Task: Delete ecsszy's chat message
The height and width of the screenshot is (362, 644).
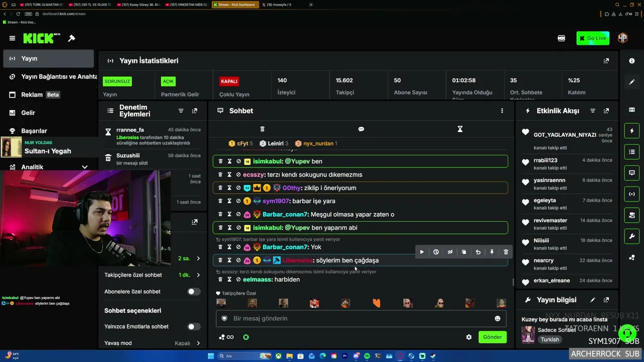Action: click(x=220, y=174)
